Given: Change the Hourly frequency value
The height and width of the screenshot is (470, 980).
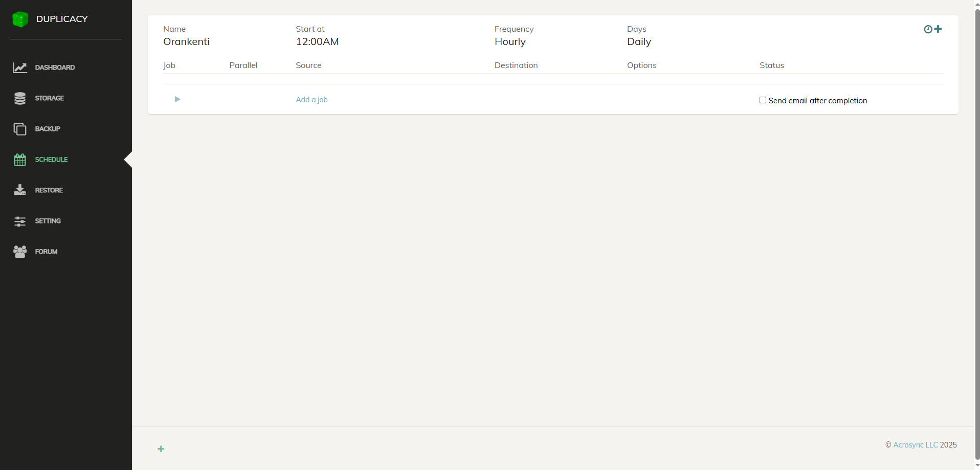Looking at the screenshot, I should tap(509, 42).
